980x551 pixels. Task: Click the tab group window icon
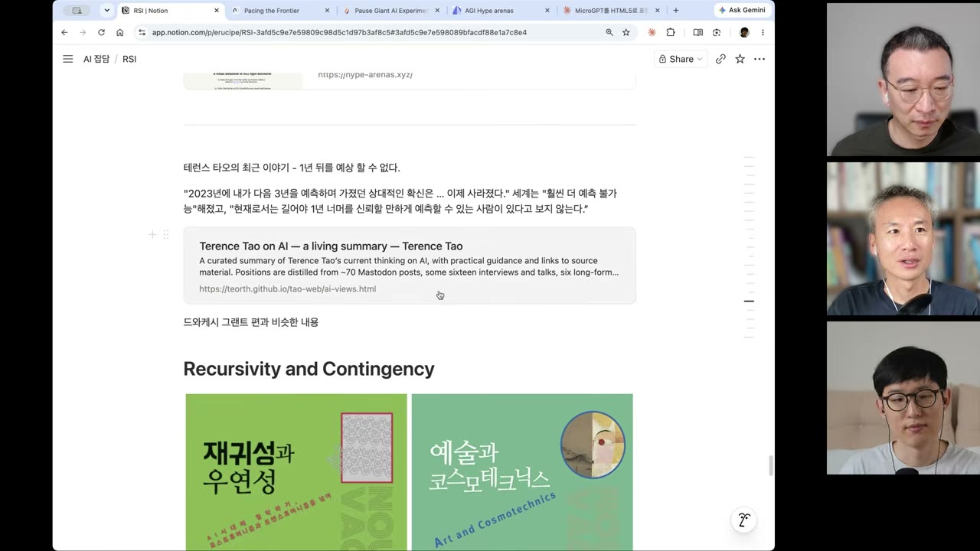(x=77, y=11)
